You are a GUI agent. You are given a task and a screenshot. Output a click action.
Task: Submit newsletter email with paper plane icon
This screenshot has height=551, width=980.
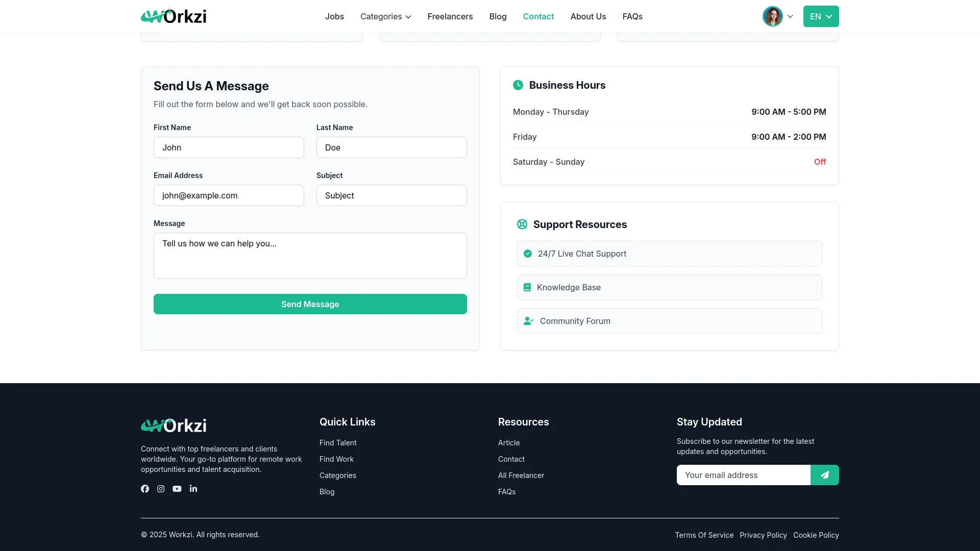(824, 474)
